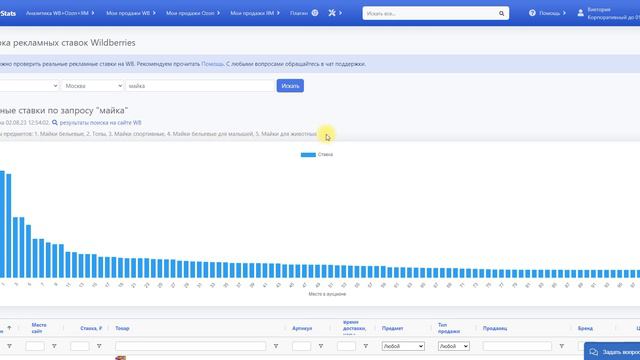Click the Продавец filter input
This screenshot has width=640, height=360.
tap(517, 346)
